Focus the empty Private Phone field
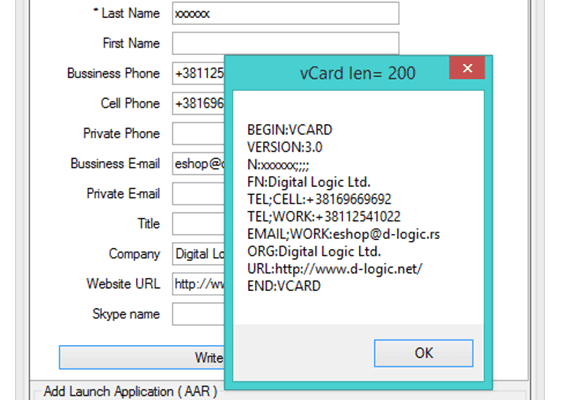The height and width of the screenshot is (400, 562). pos(198,133)
